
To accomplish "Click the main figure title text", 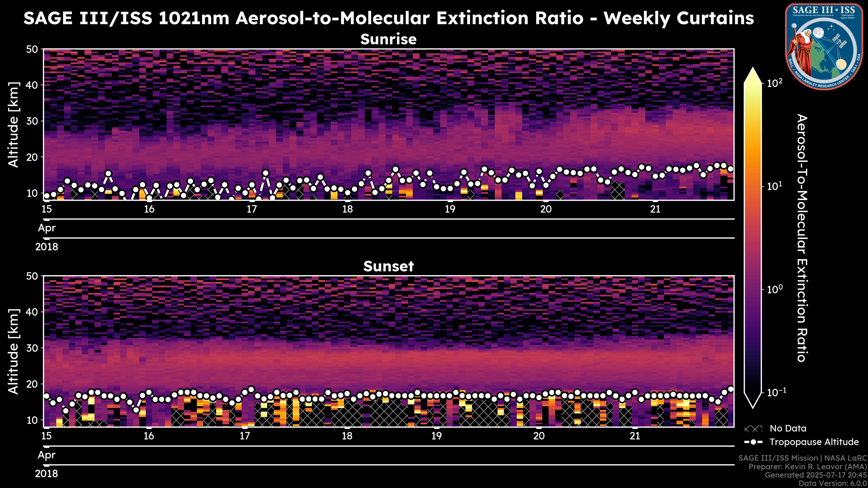I will click(388, 18).
